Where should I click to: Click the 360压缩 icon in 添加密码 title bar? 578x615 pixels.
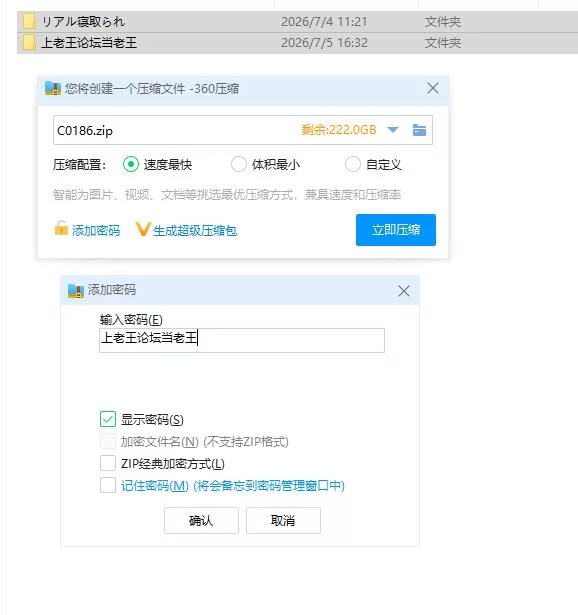tap(76, 291)
